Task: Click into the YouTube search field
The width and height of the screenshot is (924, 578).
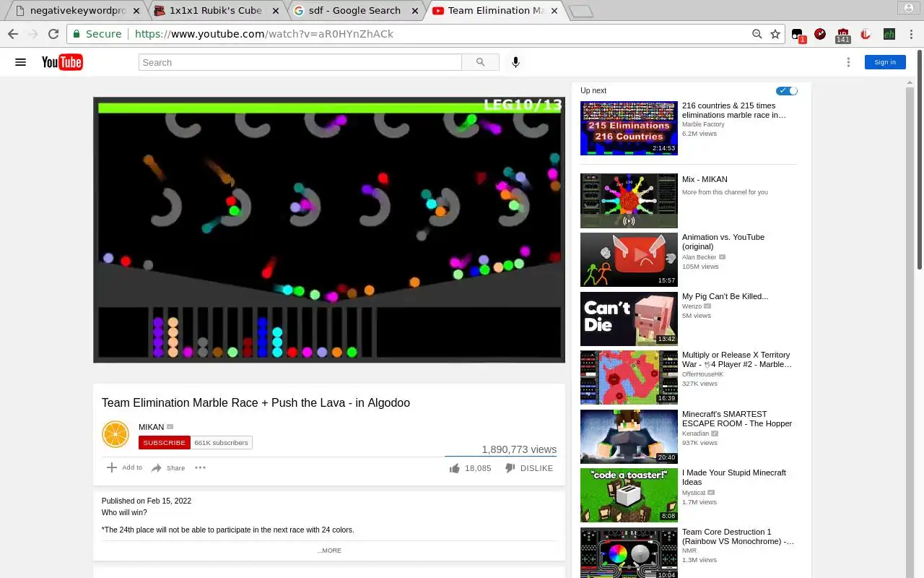Action: (x=300, y=62)
